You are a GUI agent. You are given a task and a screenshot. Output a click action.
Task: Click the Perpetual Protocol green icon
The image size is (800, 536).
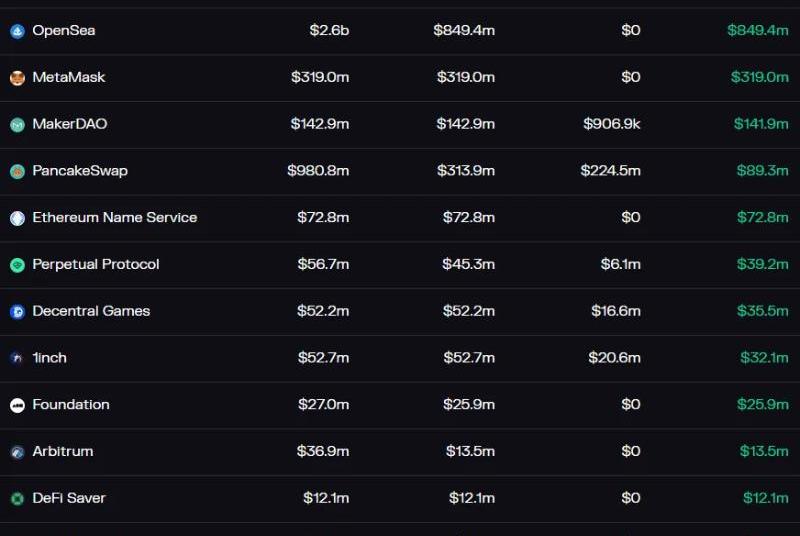[x=17, y=265]
